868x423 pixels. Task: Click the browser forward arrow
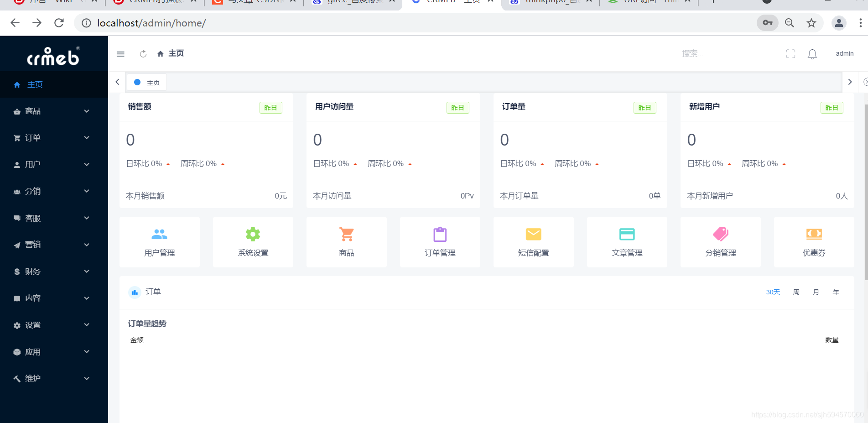pos(37,23)
